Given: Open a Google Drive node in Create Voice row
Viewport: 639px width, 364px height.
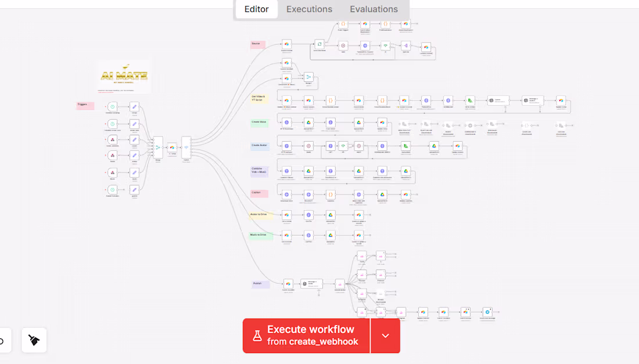Looking at the screenshot, I should click(x=308, y=122).
